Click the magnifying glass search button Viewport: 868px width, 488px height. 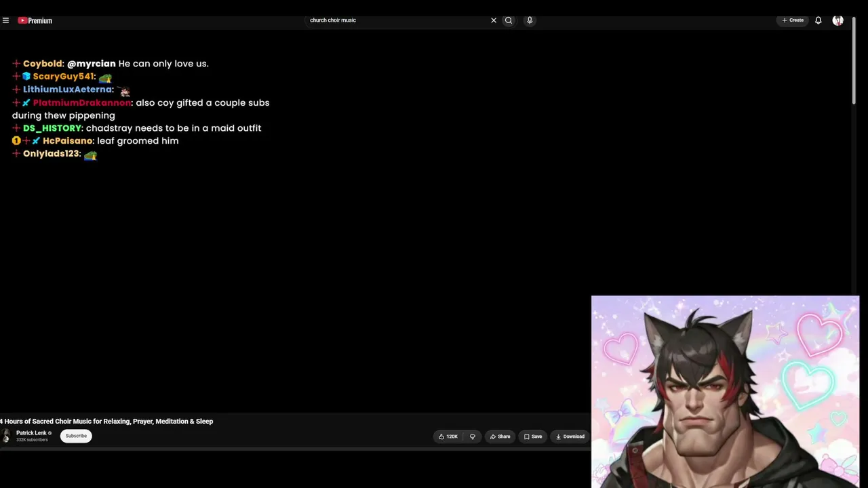509,20
